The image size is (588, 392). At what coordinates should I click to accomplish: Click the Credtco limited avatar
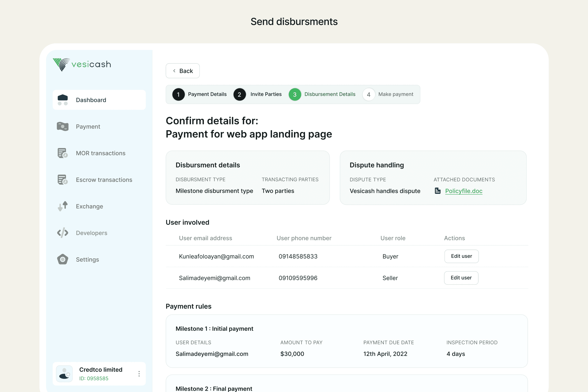point(64,374)
